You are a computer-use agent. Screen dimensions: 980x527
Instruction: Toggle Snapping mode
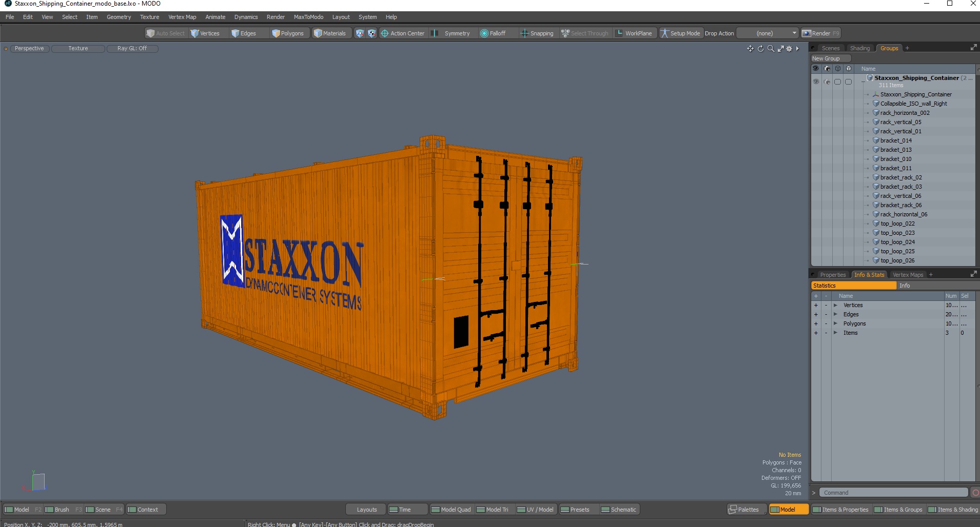[x=537, y=33]
